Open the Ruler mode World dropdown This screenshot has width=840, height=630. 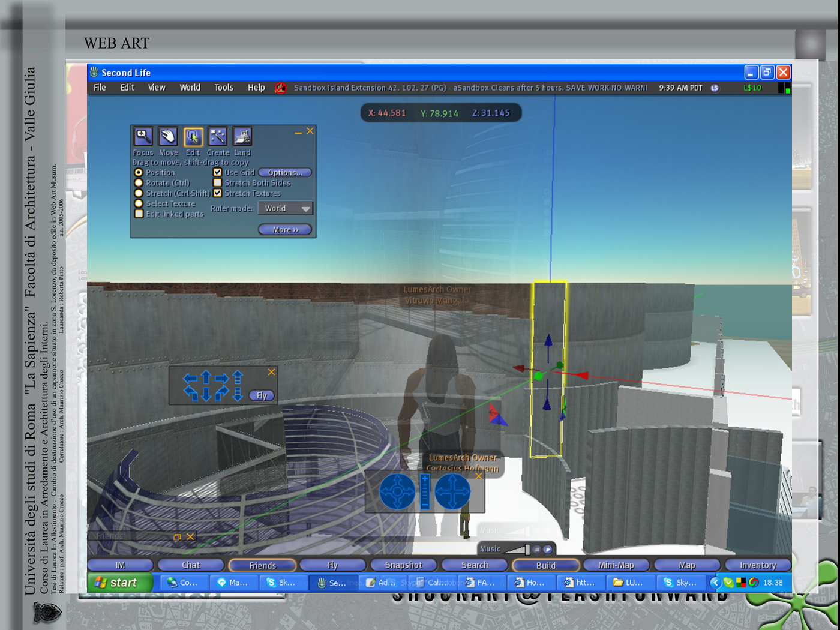286,209
